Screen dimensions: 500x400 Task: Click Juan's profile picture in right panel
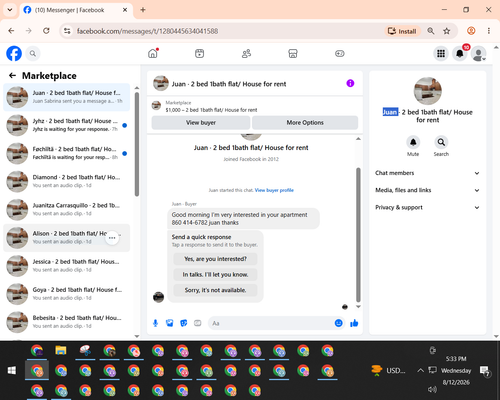tap(428, 91)
